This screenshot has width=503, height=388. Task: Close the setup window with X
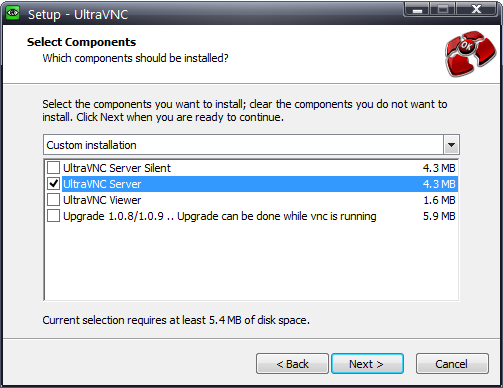pyautogui.click(x=476, y=9)
